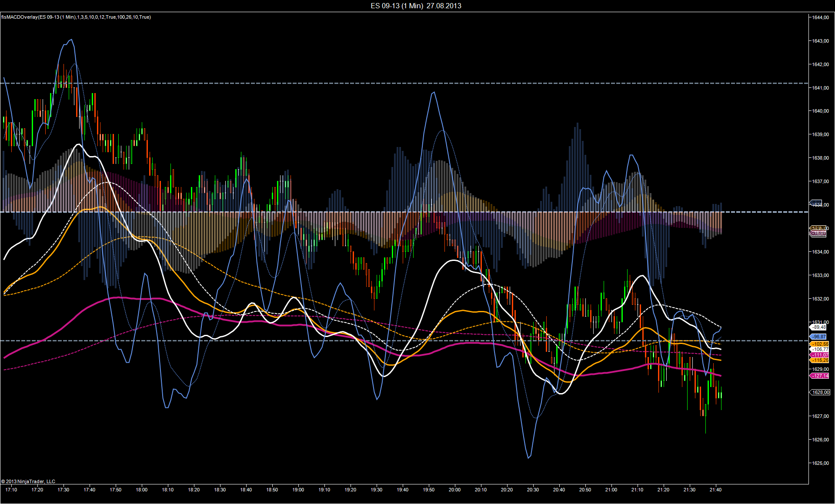Select the fisMACDOverlay indicator label

(76, 17)
